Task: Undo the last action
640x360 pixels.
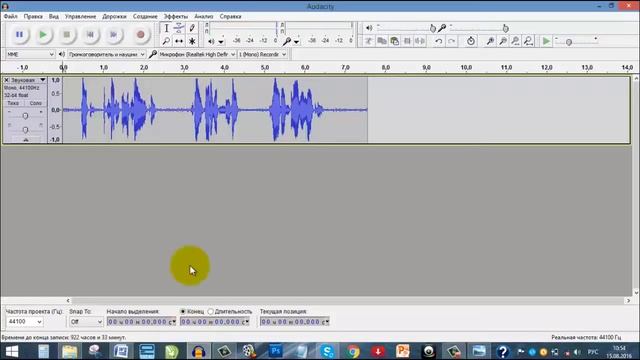Action: tap(438, 41)
